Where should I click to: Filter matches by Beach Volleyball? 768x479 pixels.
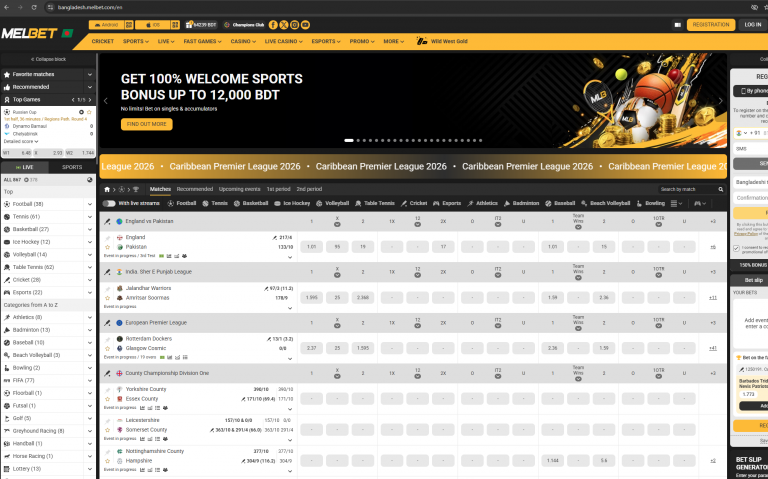[x=605, y=203]
